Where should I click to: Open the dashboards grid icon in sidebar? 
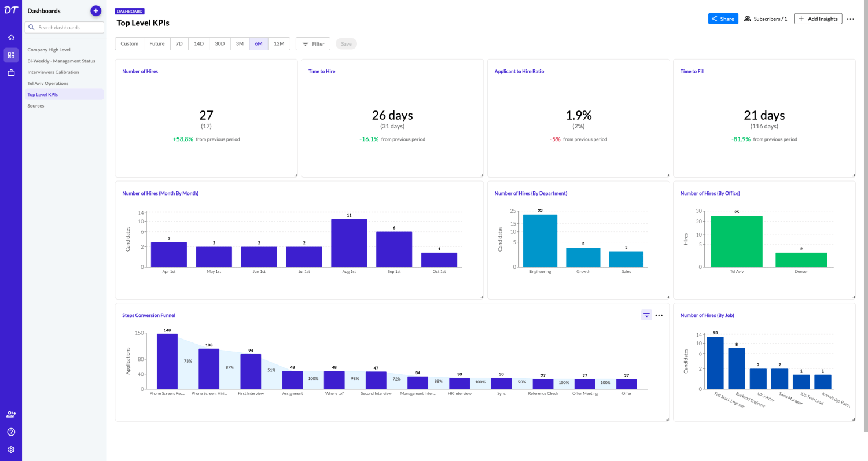[11, 55]
